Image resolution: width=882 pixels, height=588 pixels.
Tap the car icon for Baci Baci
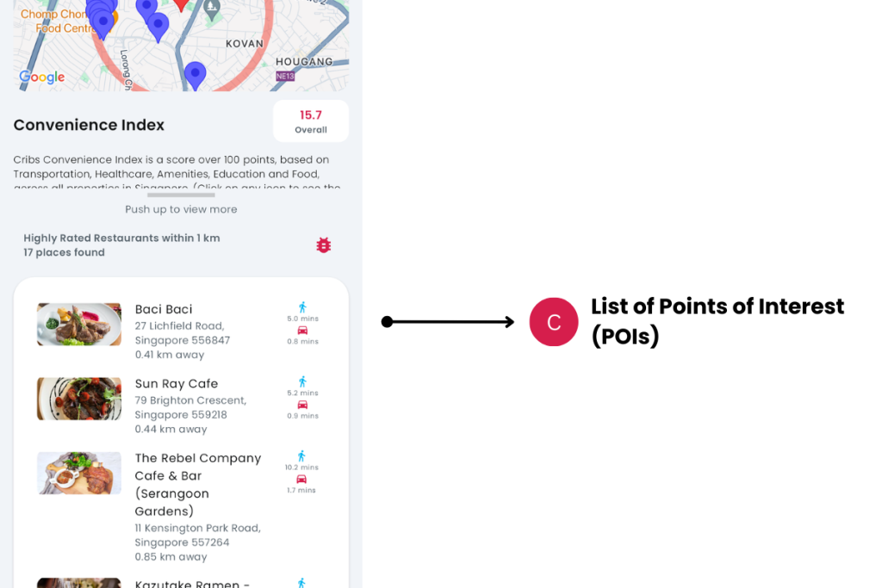coord(302,331)
